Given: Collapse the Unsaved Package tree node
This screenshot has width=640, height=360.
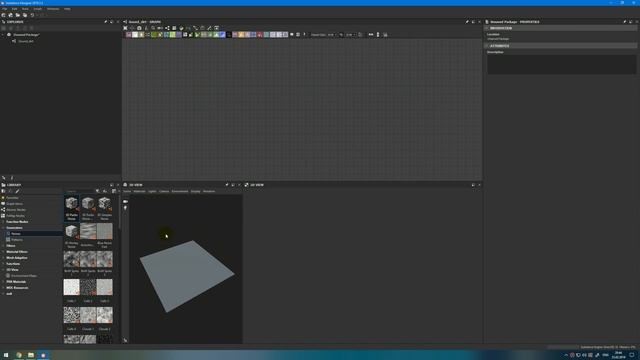Looking at the screenshot, I should 3,35.
